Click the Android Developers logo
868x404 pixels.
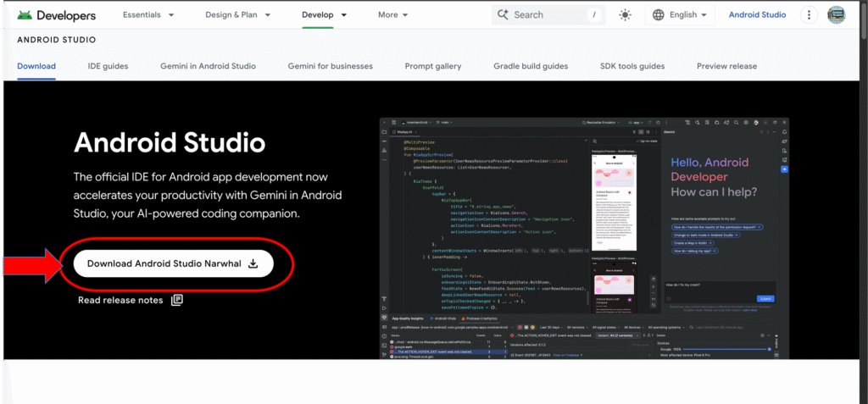[x=56, y=15]
